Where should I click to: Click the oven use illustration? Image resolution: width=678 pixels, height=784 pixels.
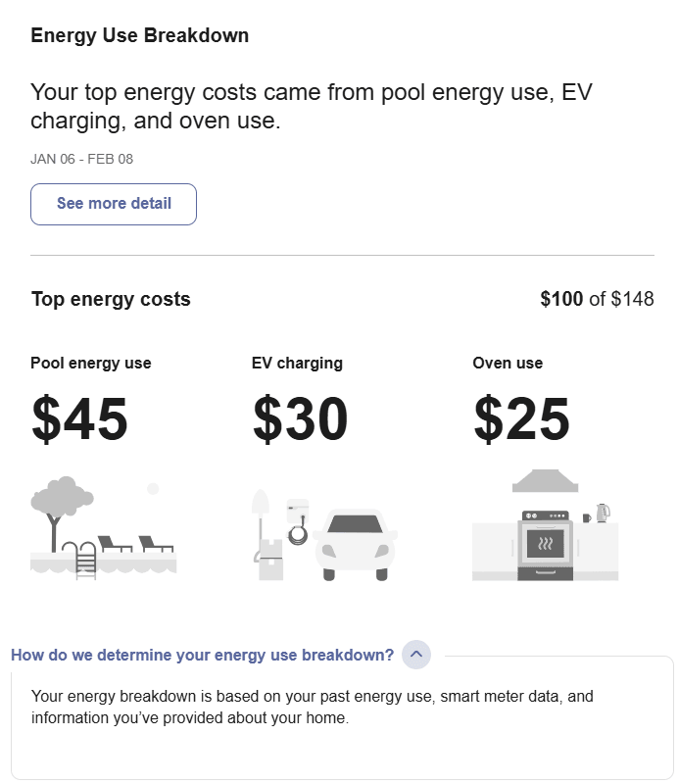tap(545, 529)
